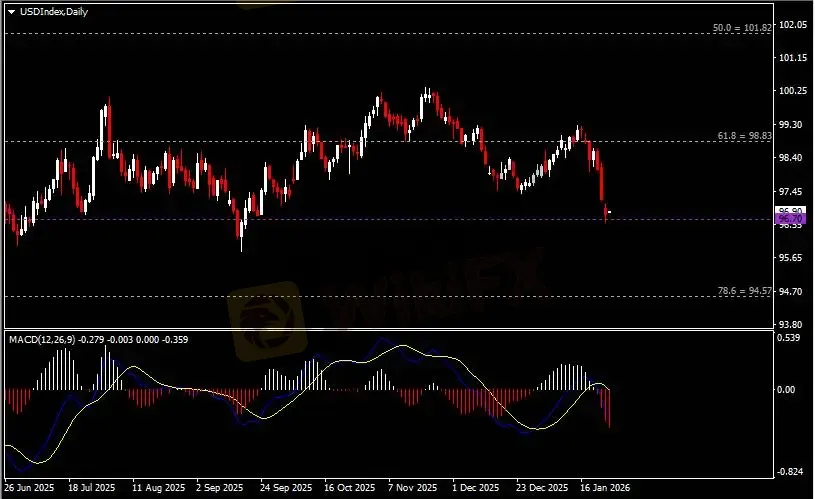Viewport: 815px width, 499px height.
Task: Click the 102.05 price axis value
Action: [793, 24]
